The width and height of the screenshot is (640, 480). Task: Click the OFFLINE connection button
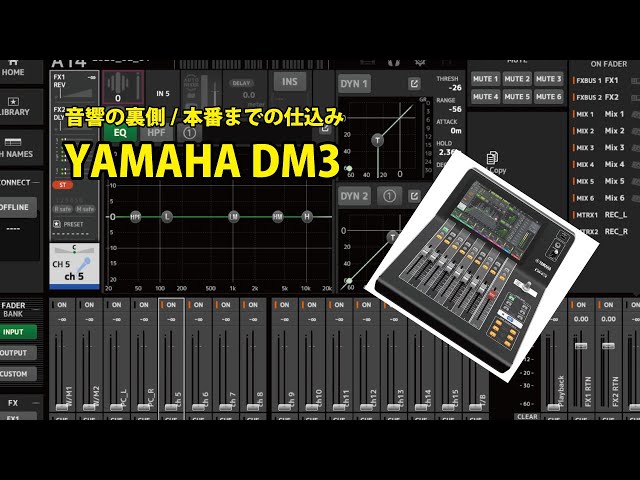[x=18, y=207]
